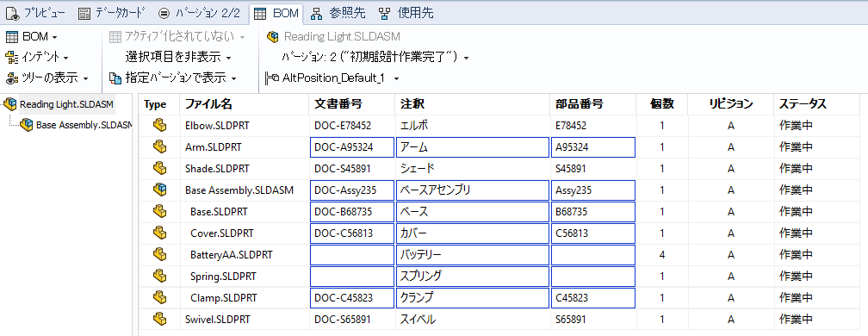Image resolution: width=868 pixels, height=336 pixels.
Task: Sort by the Type column header
Action: point(159,104)
